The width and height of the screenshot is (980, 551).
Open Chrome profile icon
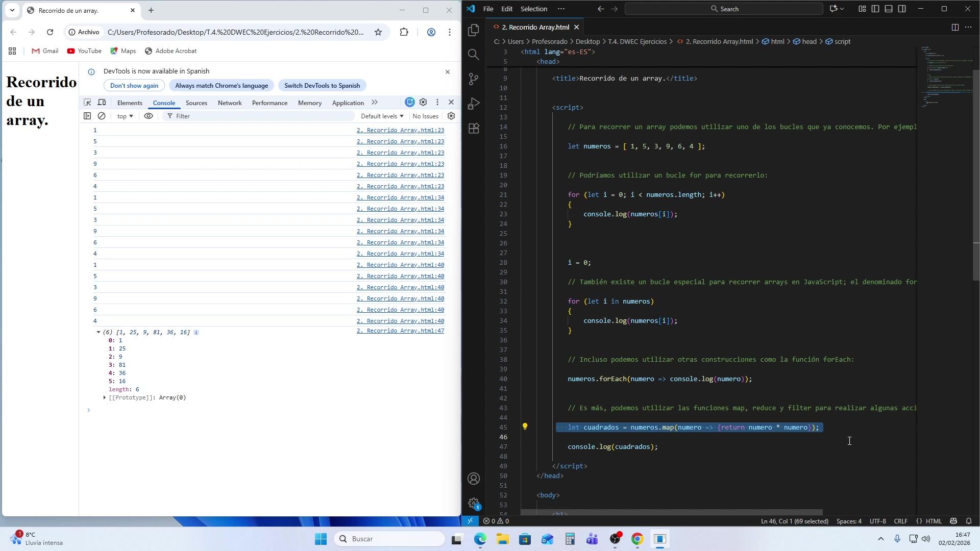tap(431, 32)
